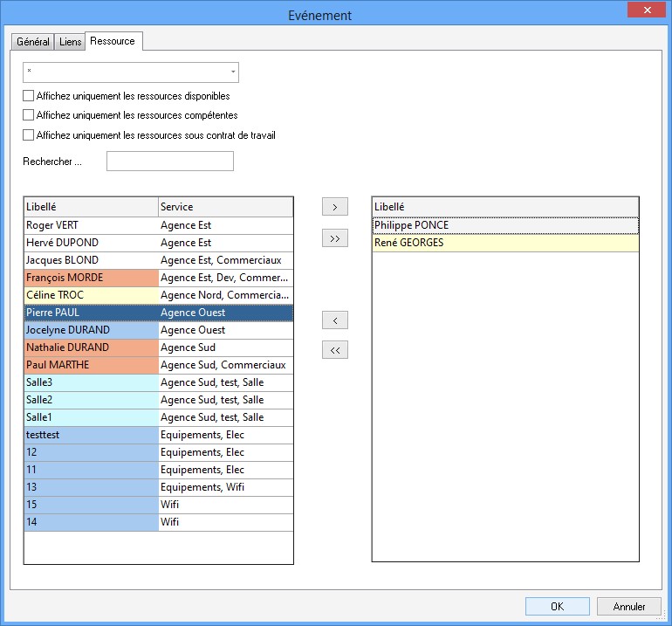Confirm with the OK button
Screen dimensions: 672x626
pos(557,606)
